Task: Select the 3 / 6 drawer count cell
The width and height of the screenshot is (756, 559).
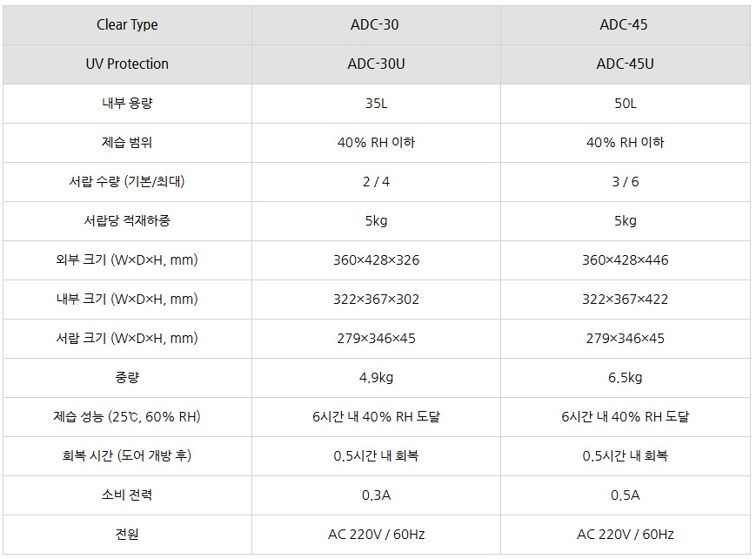Action: click(x=625, y=182)
